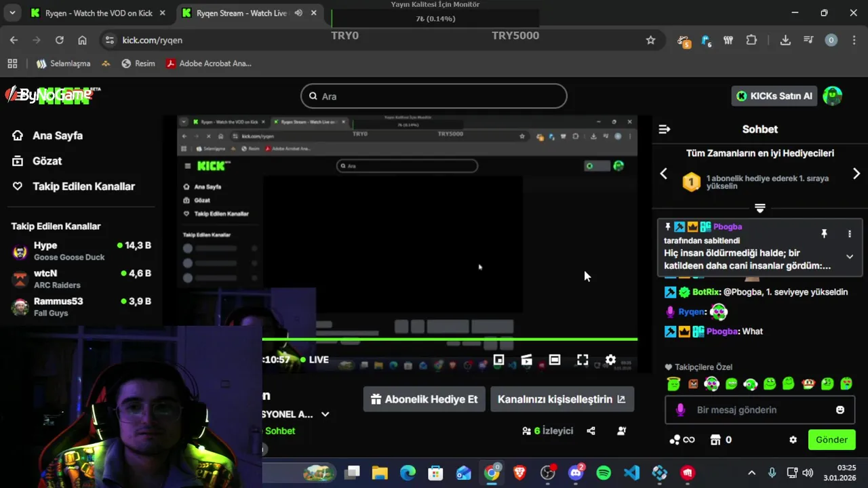The image size is (868, 488).
Task: Click the 6 İzleyici viewer count
Action: pos(547,430)
